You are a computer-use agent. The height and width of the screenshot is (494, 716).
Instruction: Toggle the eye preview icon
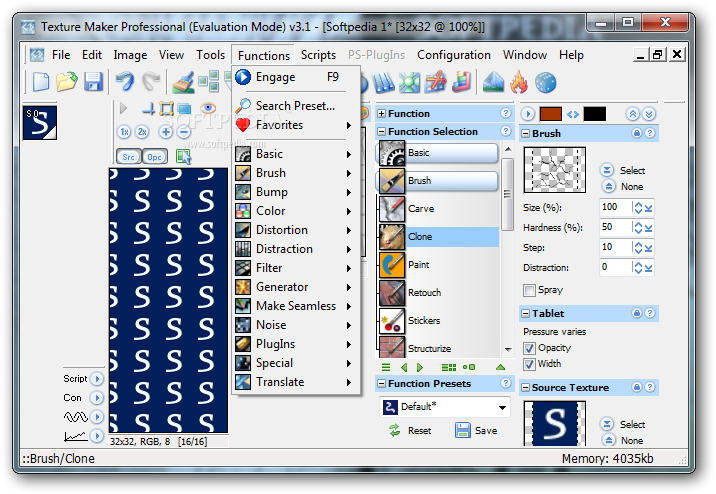[208, 108]
